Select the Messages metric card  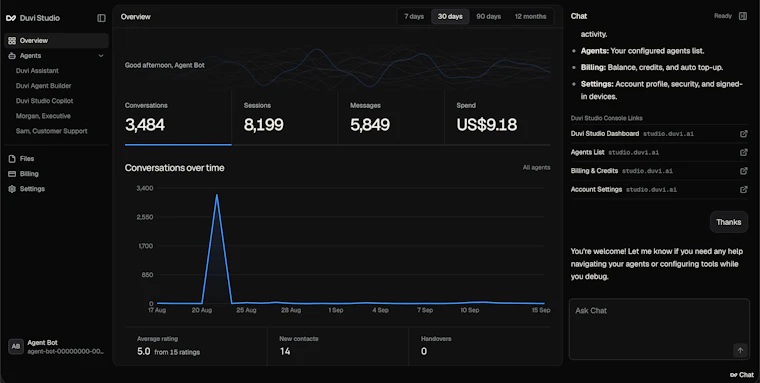(391, 118)
